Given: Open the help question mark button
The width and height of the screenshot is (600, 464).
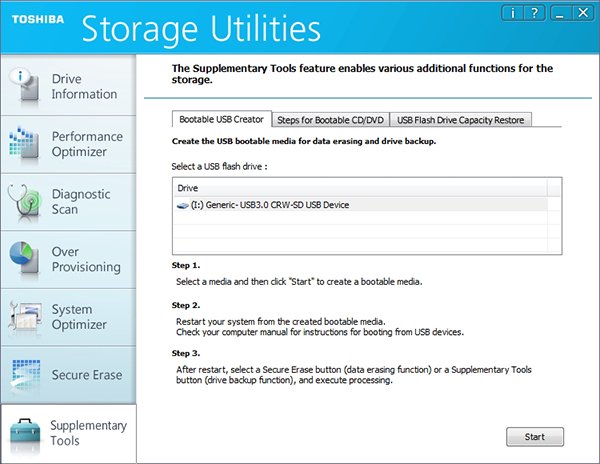Looking at the screenshot, I should (534, 14).
